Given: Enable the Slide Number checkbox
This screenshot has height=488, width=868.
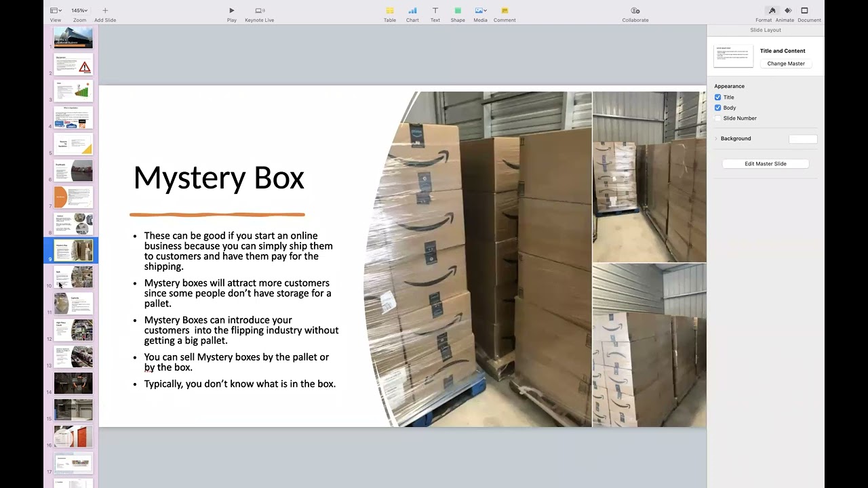Looking at the screenshot, I should (x=717, y=118).
